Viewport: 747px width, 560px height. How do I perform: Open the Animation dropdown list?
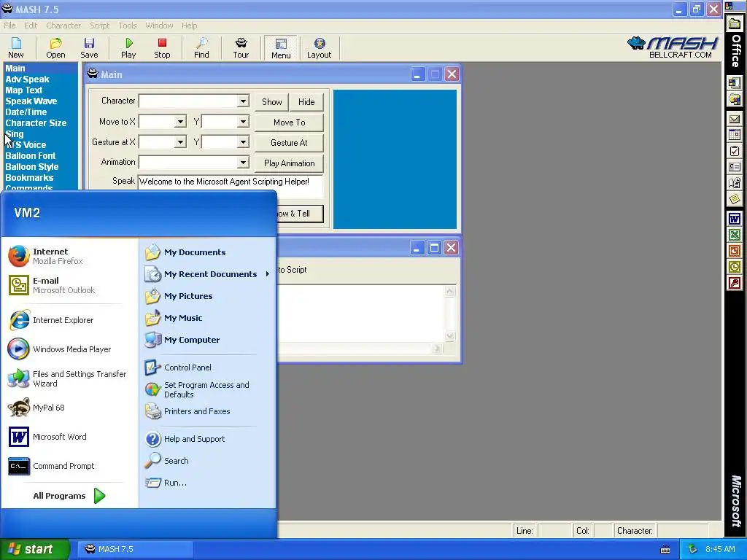[x=243, y=163]
